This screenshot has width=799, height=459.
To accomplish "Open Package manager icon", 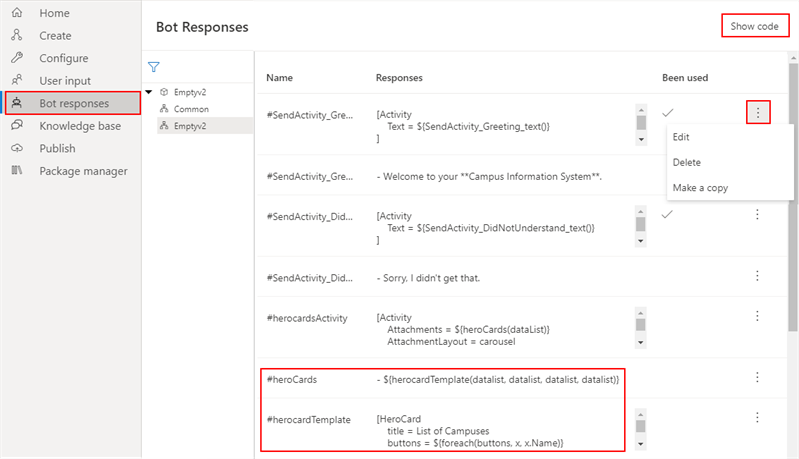I will coord(16,171).
